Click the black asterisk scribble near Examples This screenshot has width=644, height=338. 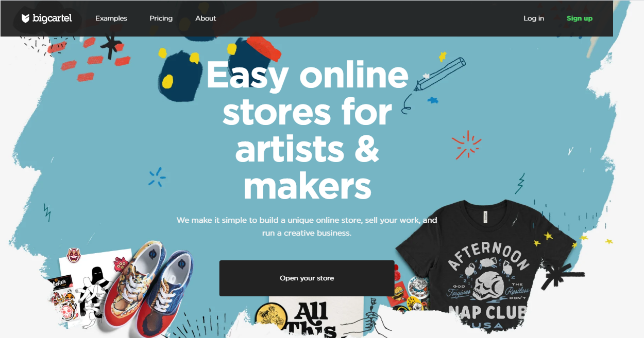111,46
